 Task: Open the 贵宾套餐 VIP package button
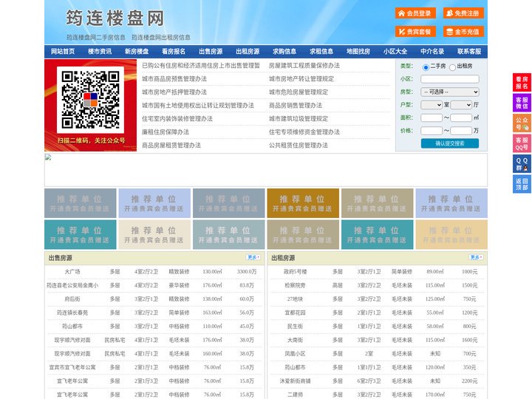tap(415, 32)
